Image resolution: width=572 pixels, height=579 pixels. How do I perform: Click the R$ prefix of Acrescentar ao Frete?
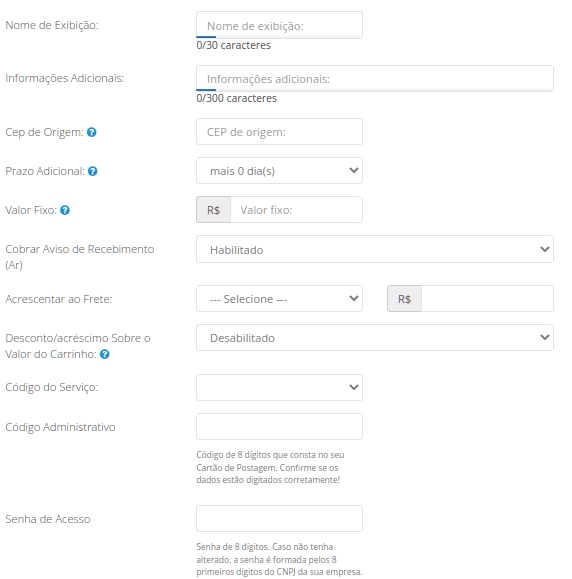coord(404,298)
